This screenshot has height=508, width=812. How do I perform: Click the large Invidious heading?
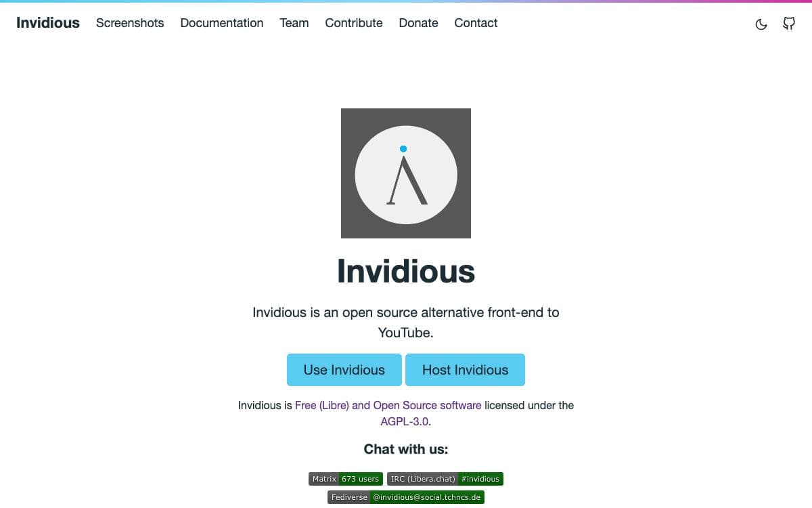[x=406, y=271]
